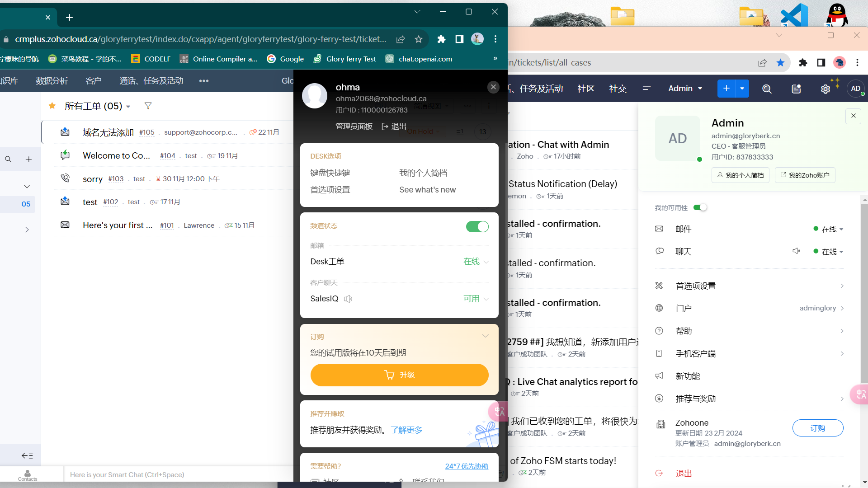The width and height of the screenshot is (868, 488).
Task: Close the ohma profile panel
Action: pyautogui.click(x=493, y=87)
